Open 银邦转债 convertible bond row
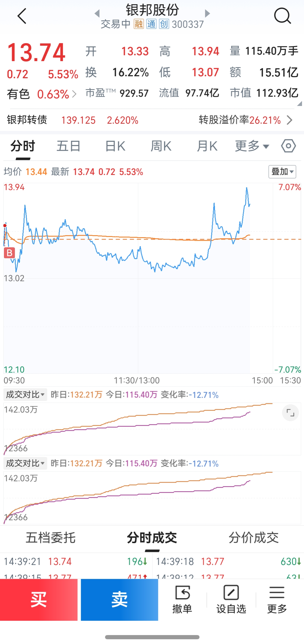 coord(152,120)
